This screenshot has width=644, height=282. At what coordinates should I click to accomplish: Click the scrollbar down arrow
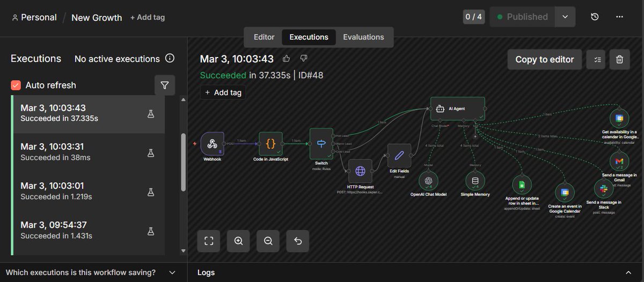[x=184, y=250]
